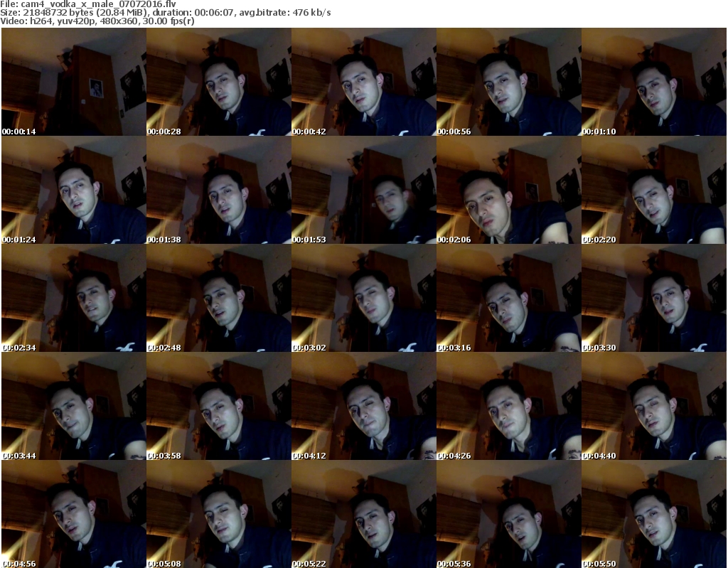Open the frame stamped 00:02:06
This screenshot has height=568, width=728.
click(509, 190)
